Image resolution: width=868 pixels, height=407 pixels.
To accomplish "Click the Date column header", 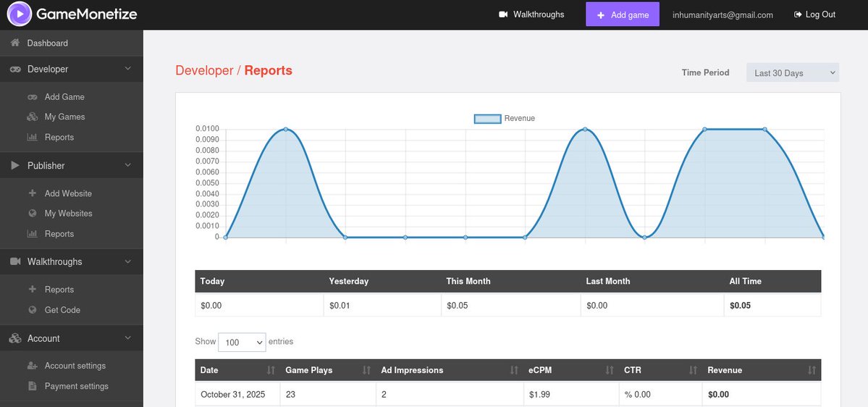I will coord(238,370).
